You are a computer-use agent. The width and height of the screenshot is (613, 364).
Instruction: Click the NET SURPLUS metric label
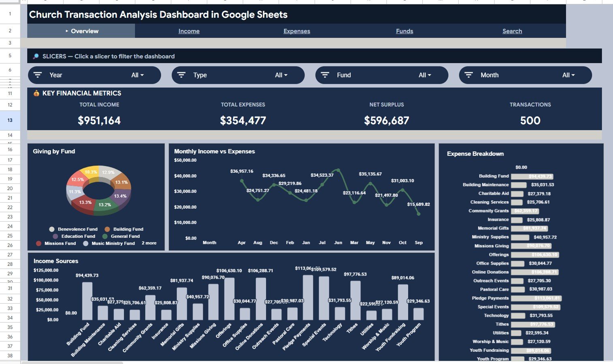(387, 104)
